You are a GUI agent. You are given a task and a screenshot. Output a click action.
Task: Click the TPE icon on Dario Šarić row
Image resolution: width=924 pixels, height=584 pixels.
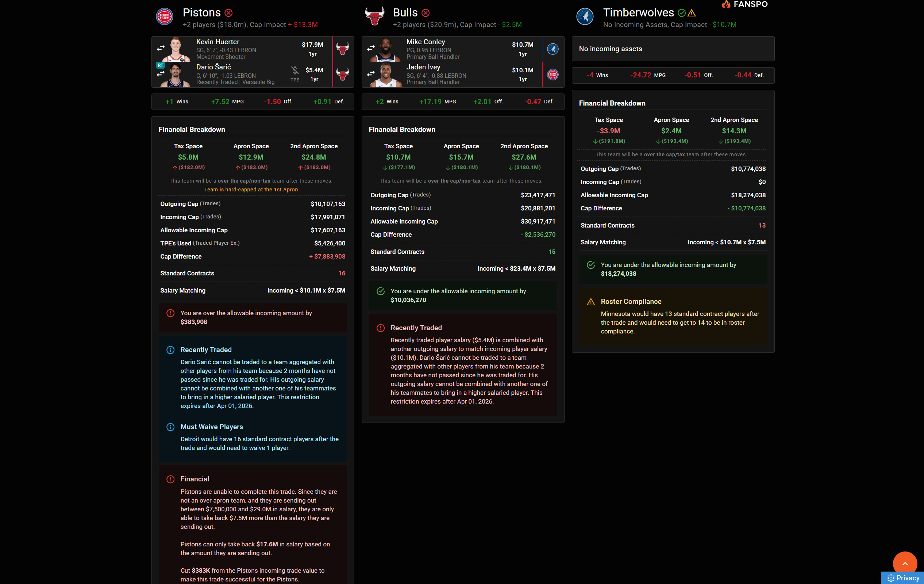pyautogui.click(x=295, y=71)
